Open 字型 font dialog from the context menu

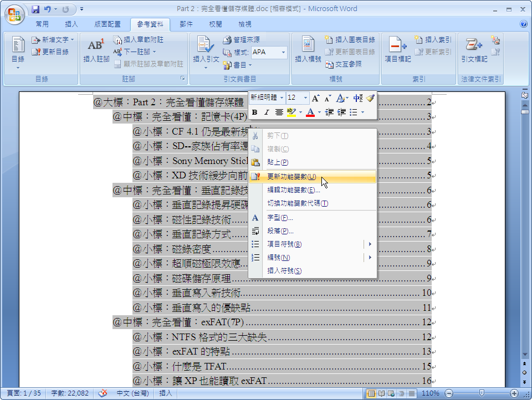point(313,218)
